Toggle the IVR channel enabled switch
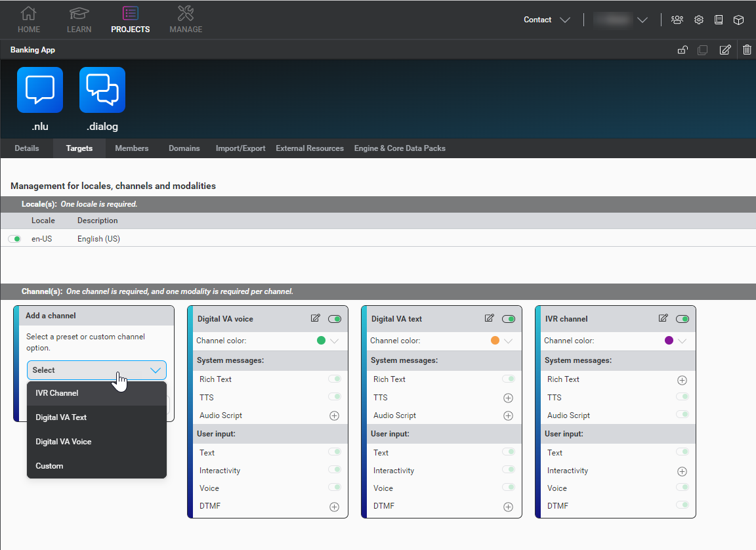 point(682,319)
